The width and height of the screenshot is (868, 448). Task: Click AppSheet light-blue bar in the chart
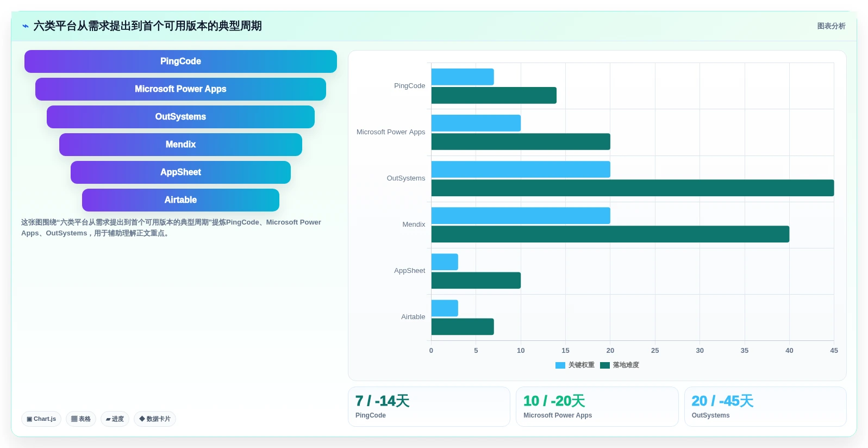(445, 262)
